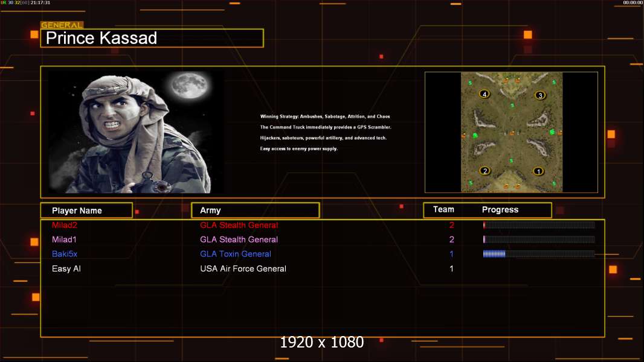Select player name Baki5x
This screenshot has height=362, width=644.
[x=65, y=254]
